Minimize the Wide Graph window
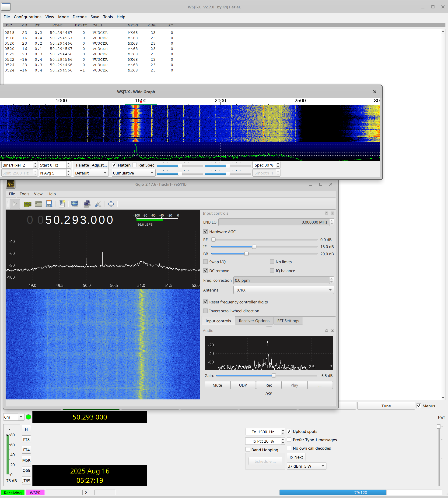The height and width of the screenshot is (498, 448). pyautogui.click(x=365, y=92)
